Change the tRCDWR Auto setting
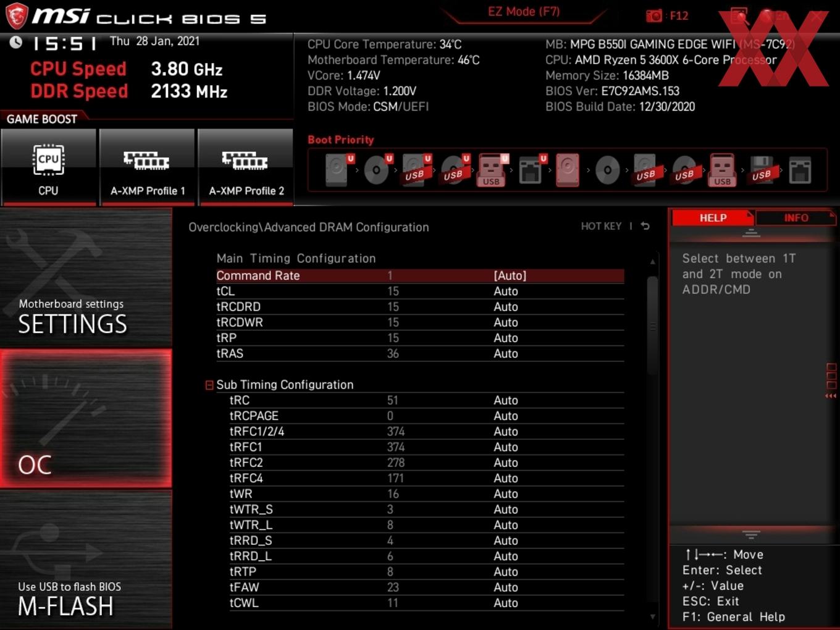840x630 pixels. [x=506, y=322]
